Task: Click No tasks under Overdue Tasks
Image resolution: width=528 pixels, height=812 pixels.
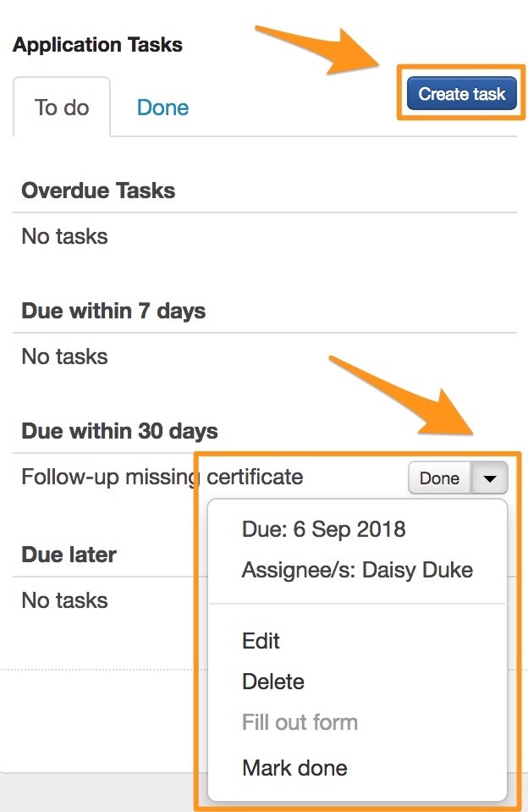Action: [64, 236]
